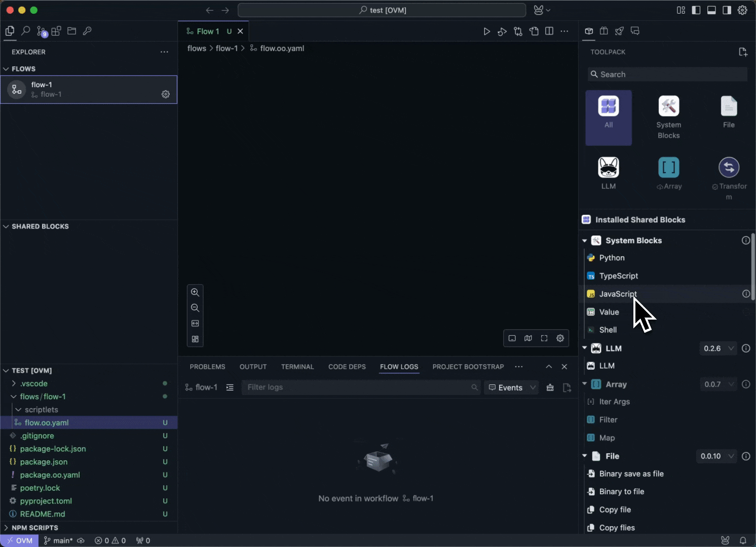Switch to the Terminal tab
756x547 pixels.
click(297, 367)
